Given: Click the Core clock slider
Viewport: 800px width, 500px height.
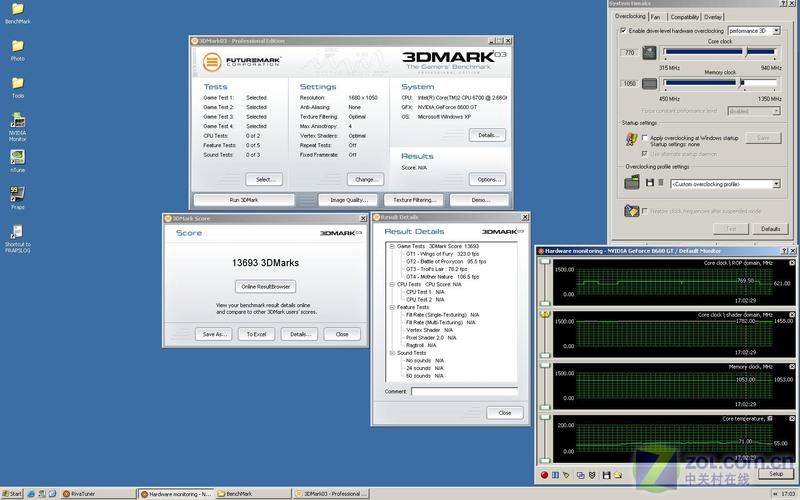Looking at the screenshot, I should click(x=719, y=52).
